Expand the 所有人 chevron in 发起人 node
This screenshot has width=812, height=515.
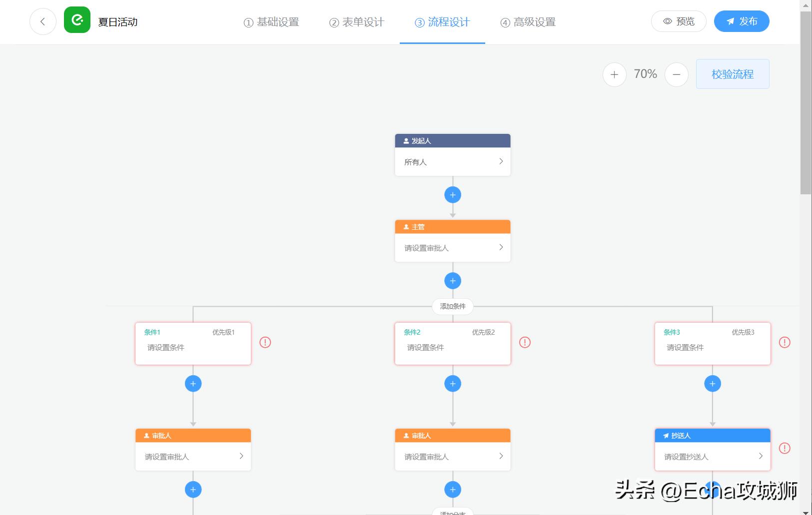[500, 161]
